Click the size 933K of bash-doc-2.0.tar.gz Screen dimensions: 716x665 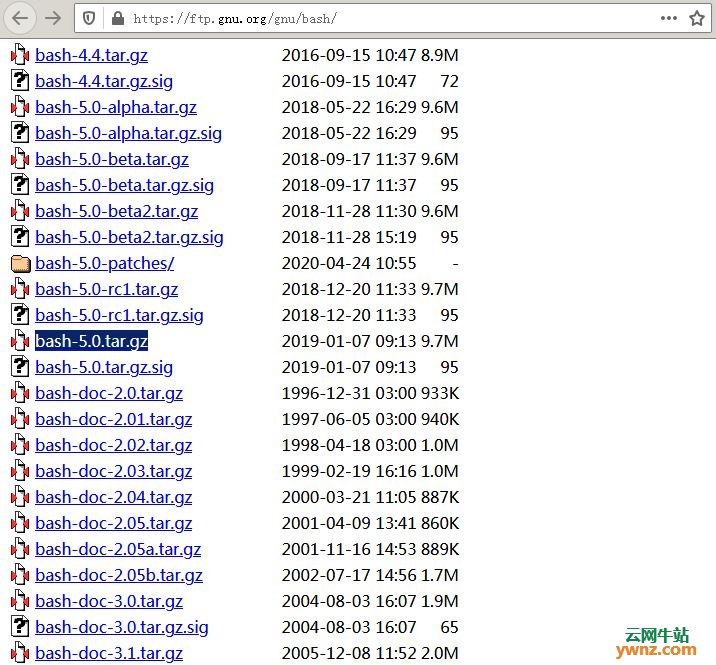pos(440,393)
